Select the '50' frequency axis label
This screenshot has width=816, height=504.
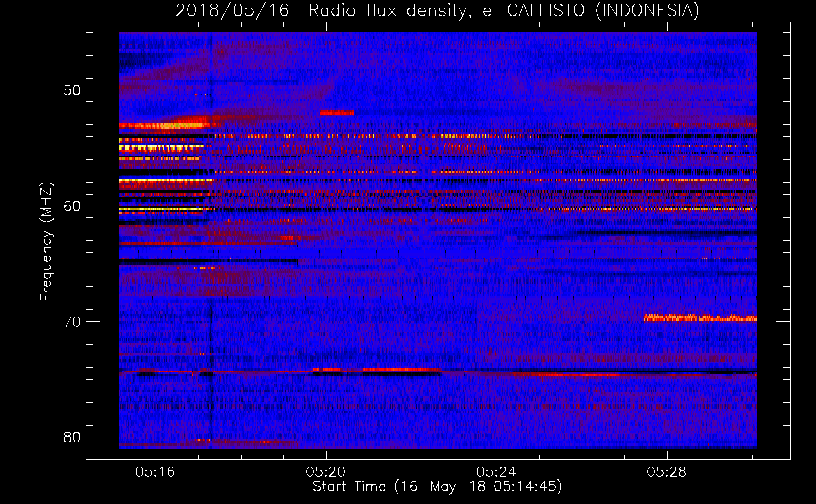72,91
